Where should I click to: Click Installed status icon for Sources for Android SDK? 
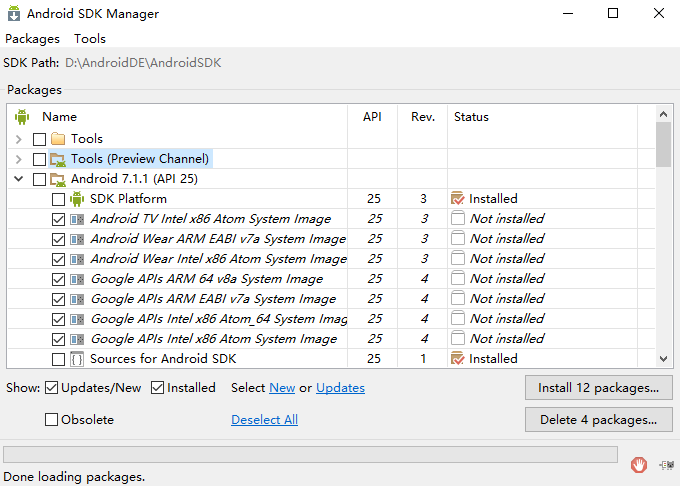click(458, 359)
